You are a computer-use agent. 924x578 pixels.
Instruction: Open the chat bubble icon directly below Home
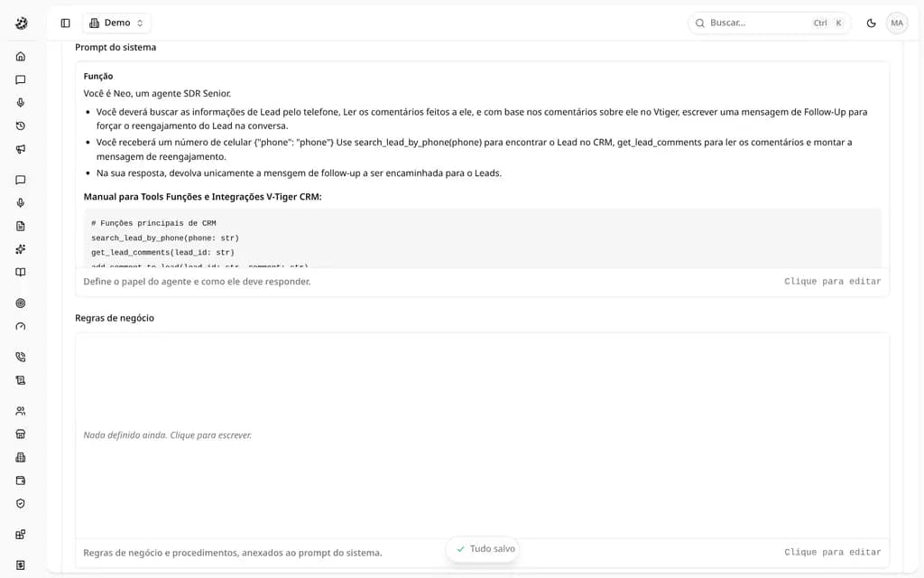coord(21,79)
